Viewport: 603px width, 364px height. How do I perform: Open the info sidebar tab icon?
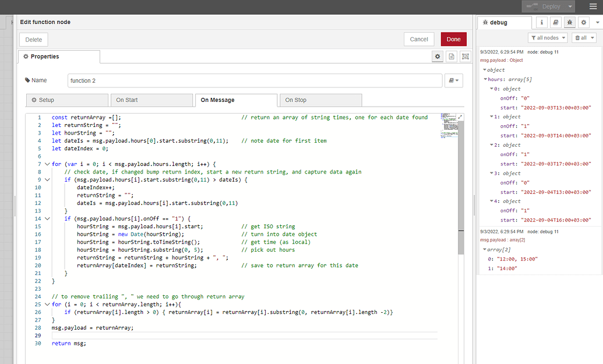pos(542,22)
